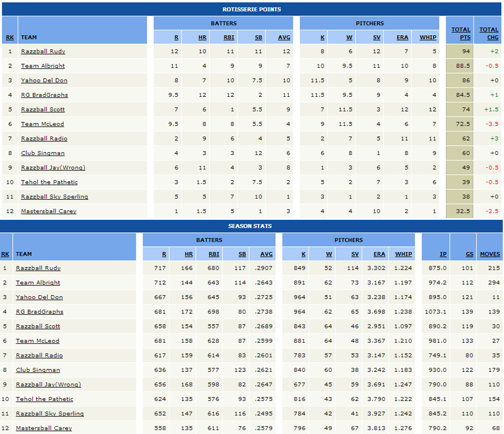Sort Rotisserie Points by RK column
The height and width of the screenshot is (434, 504).
click(x=10, y=37)
